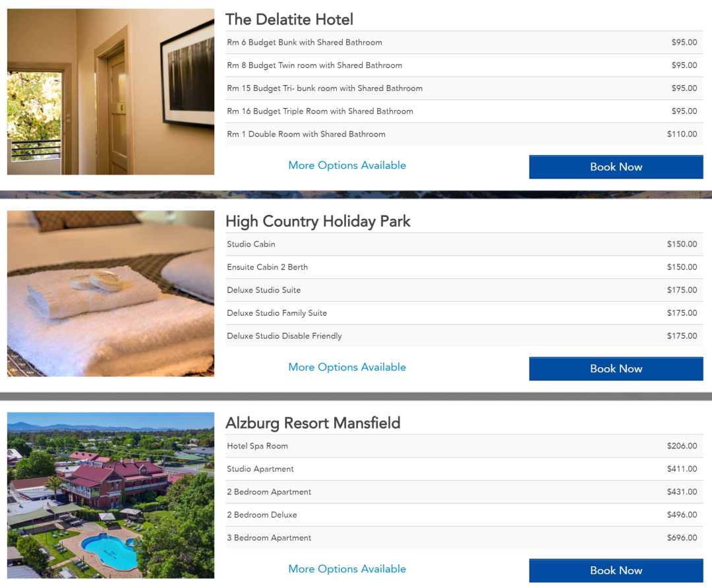Click Book Now for Alzburg Resort Mansfield

coord(616,570)
